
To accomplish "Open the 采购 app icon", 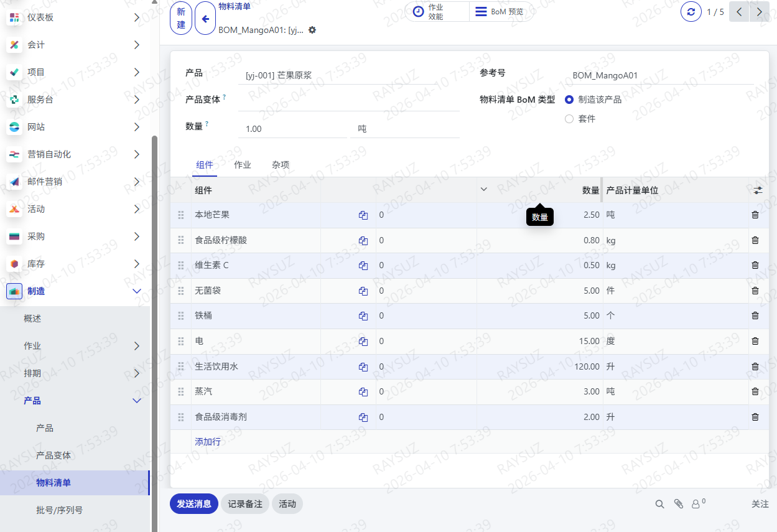I will pyautogui.click(x=14, y=236).
